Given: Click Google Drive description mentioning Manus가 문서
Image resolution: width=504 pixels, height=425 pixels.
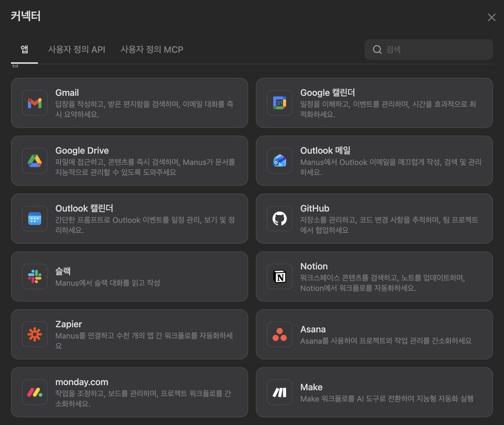Looking at the screenshot, I should (145, 167).
